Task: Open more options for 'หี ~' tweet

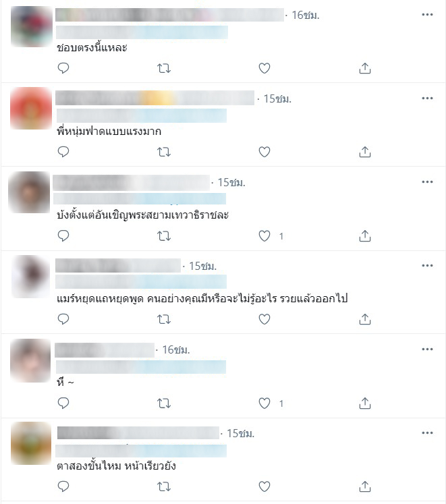Action: pyautogui.click(x=427, y=349)
